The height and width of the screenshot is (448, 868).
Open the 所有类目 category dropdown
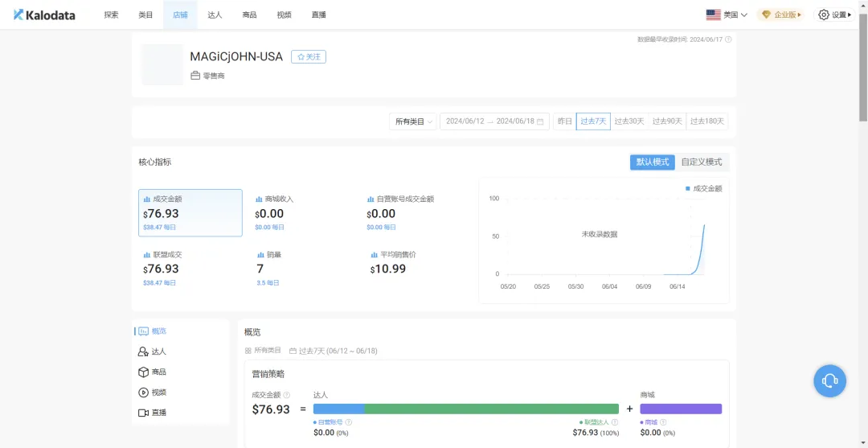413,121
